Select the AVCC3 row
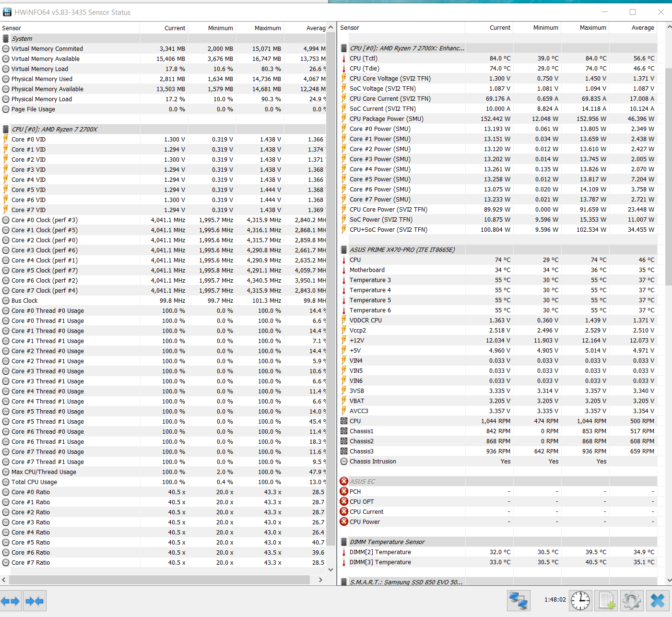This screenshot has width=672, height=617. (x=498, y=411)
